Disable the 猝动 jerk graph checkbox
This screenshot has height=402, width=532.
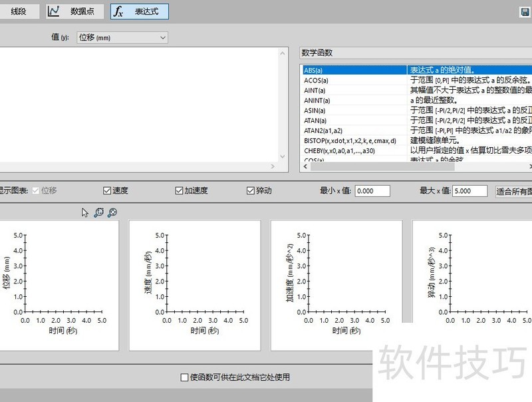[251, 190]
